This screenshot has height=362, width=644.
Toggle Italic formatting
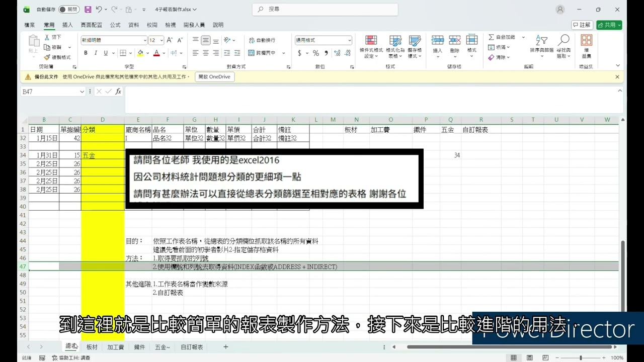pos(96,53)
